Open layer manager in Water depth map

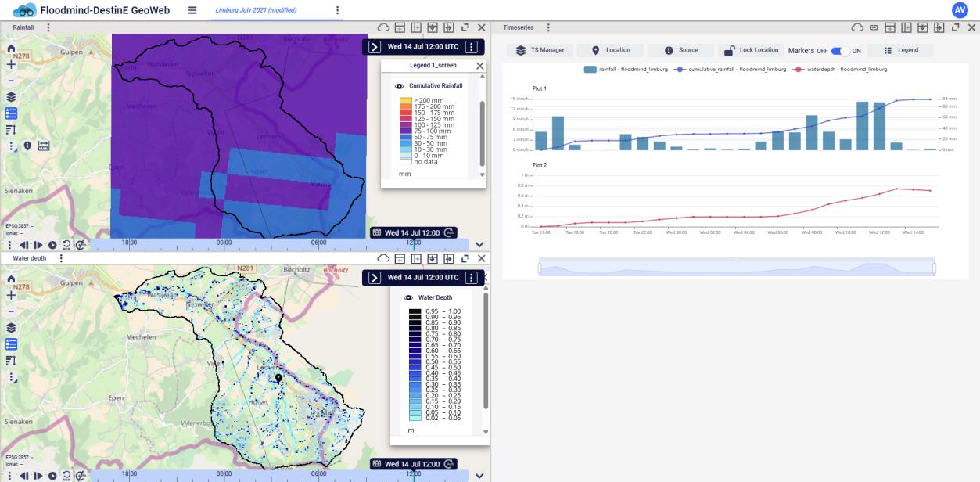[x=11, y=329]
